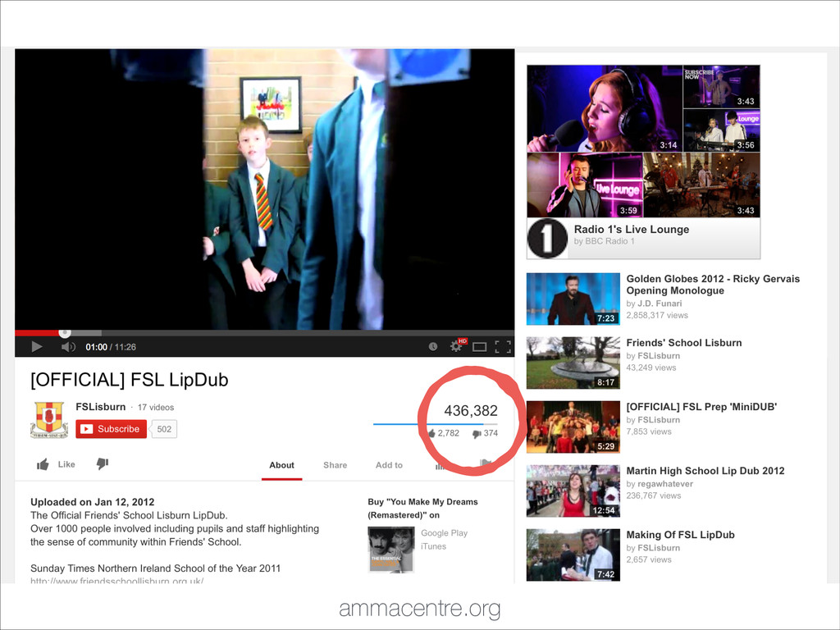Click the 01:00 / 11:26 time display
The width and height of the screenshot is (840, 630).
[111, 347]
